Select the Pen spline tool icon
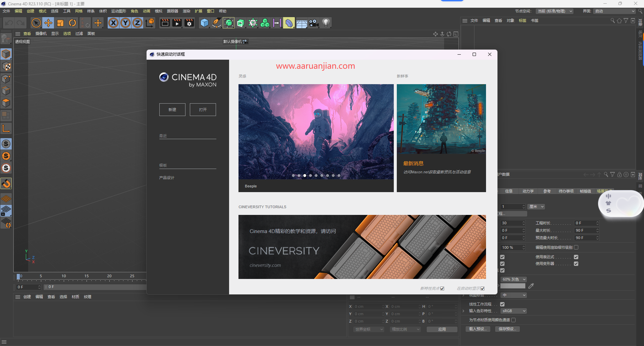The image size is (644, 346). (x=216, y=23)
